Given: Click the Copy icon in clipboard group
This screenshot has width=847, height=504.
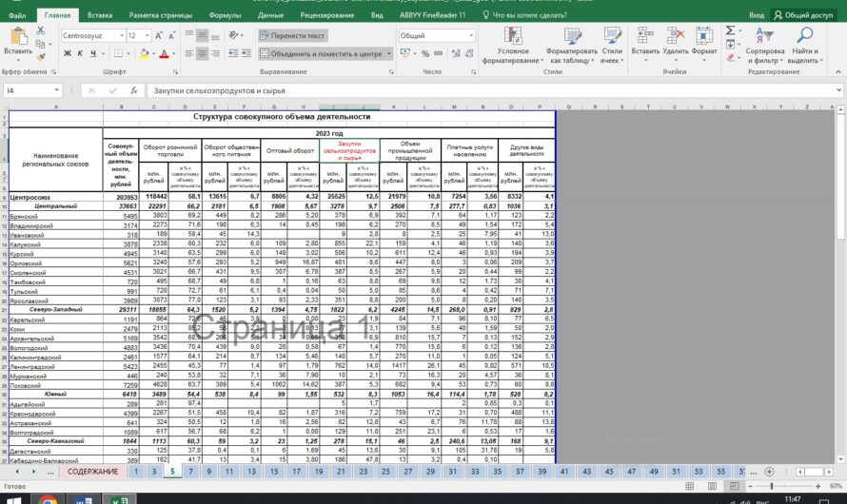Looking at the screenshot, I should [x=40, y=44].
